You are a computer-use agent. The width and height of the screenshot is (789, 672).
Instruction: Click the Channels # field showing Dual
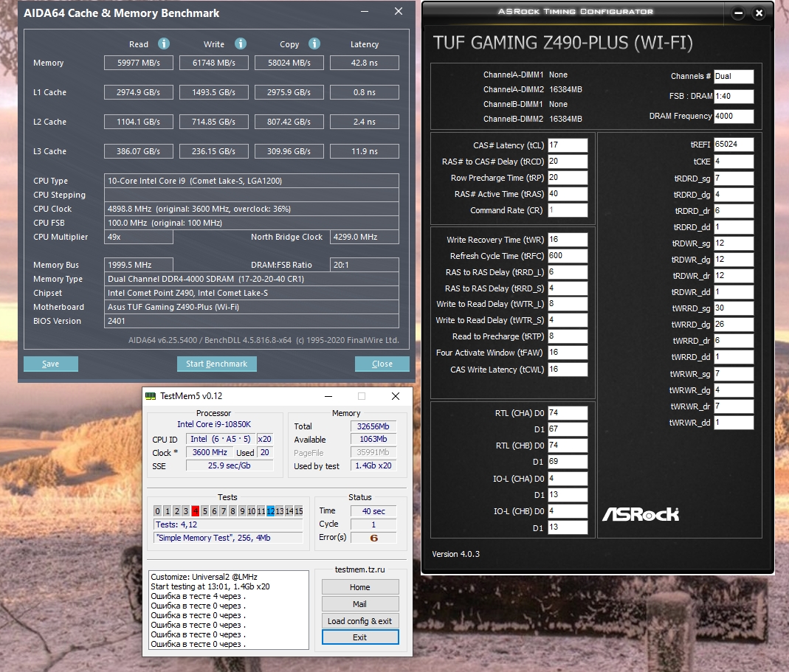[x=734, y=77]
